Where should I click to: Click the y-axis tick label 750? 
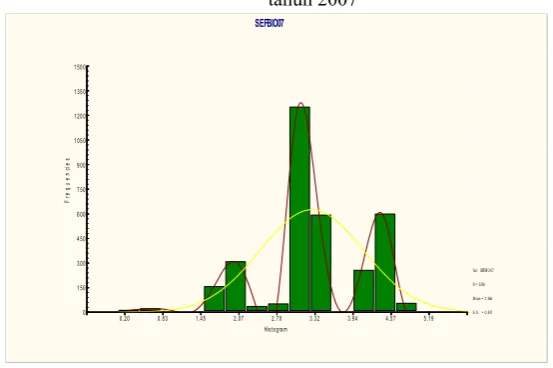click(x=81, y=189)
